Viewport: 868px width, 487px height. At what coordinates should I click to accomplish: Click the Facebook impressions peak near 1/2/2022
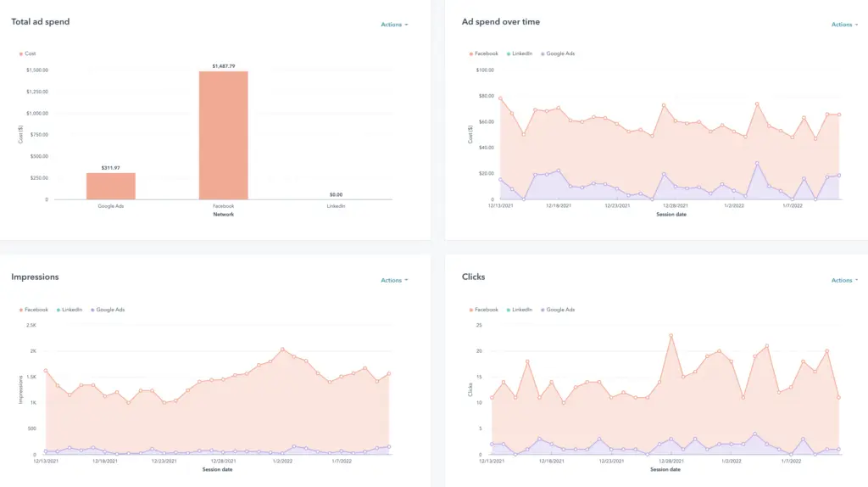pos(282,350)
